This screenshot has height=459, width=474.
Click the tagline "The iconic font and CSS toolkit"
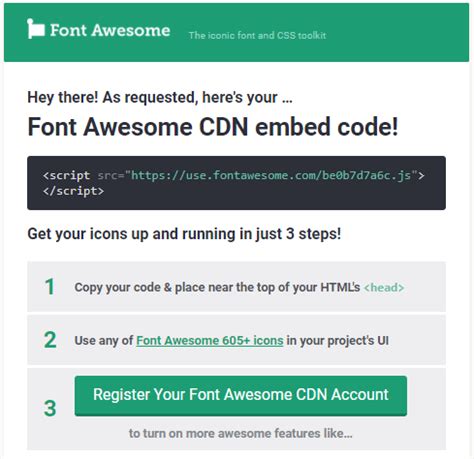(x=257, y=35)
